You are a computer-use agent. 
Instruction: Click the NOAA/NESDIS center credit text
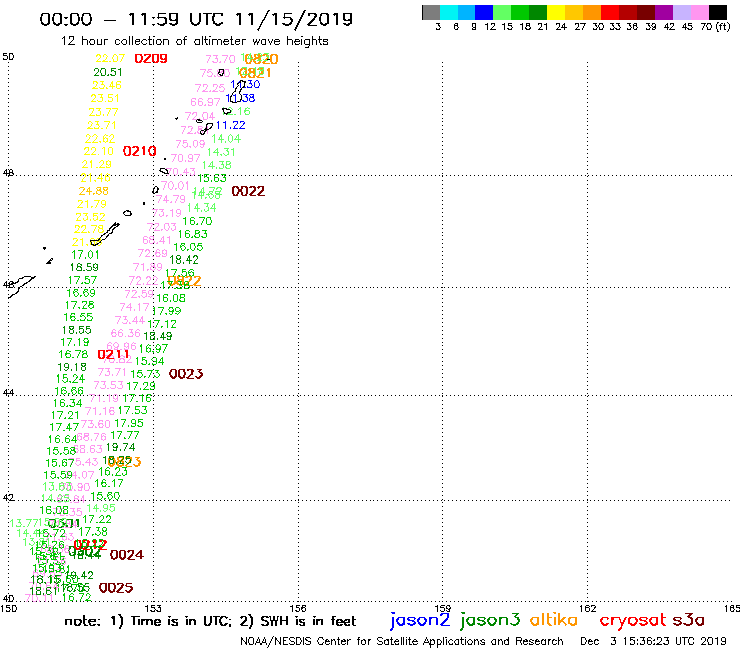click(x=402, y=642)
